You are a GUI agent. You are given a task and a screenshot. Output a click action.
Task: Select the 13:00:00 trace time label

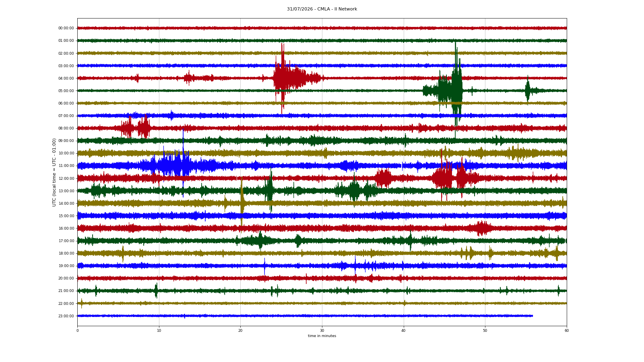pos(66,191)
